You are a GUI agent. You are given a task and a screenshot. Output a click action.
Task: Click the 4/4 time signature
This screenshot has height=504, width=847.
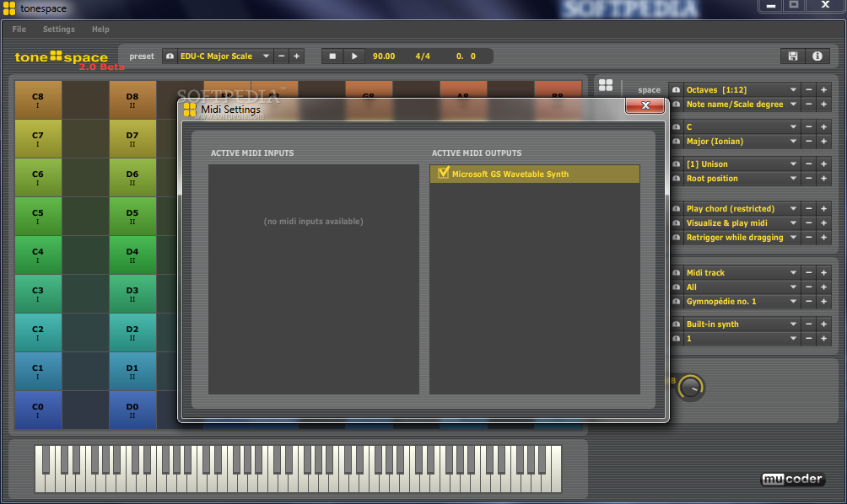click(423, 56)
